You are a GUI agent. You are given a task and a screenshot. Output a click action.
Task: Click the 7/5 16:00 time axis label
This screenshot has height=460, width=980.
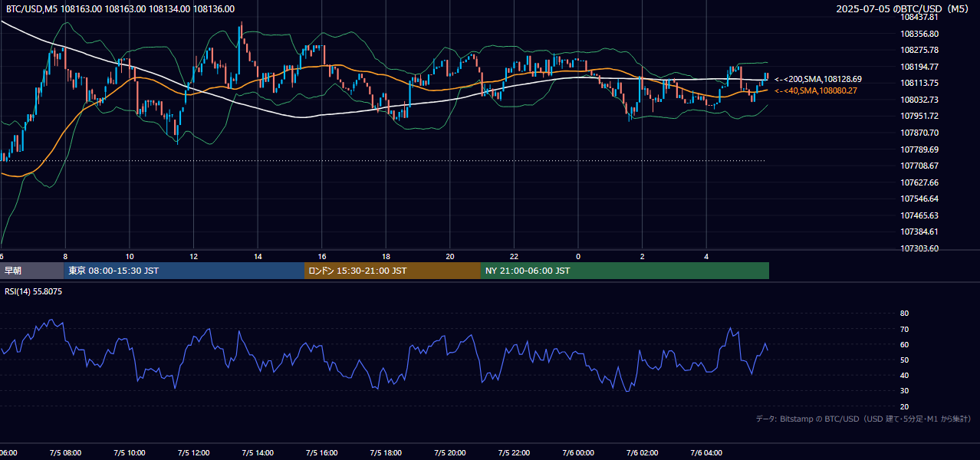click(x=322, y=453)
